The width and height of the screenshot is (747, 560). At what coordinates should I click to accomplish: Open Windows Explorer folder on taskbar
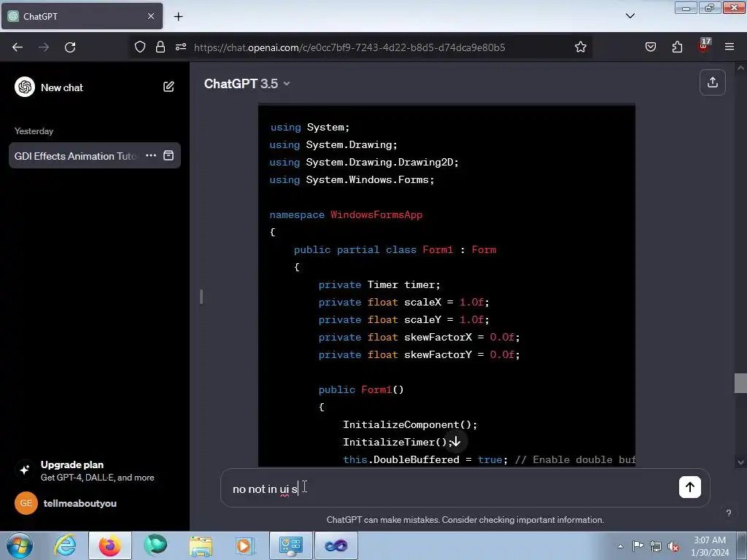click(x=201, y=545)
